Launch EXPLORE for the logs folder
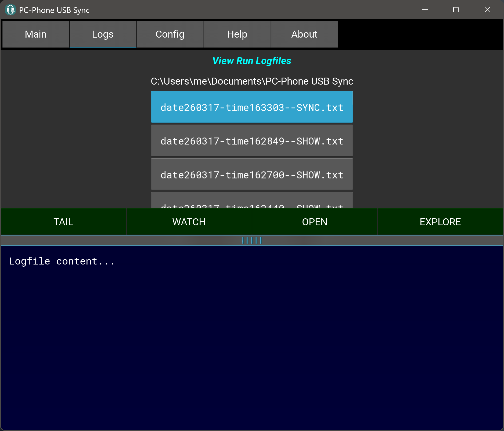 click(440, 222)
